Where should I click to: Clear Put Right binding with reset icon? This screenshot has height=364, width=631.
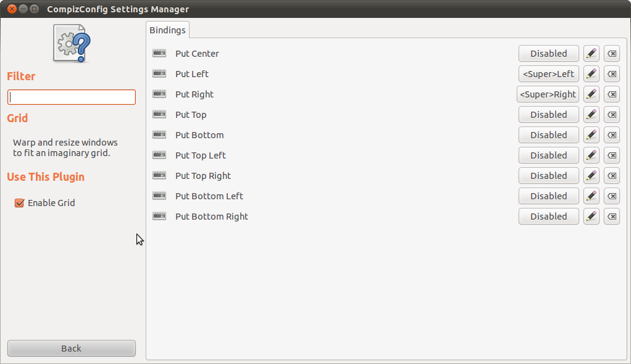tap(612, 94)
